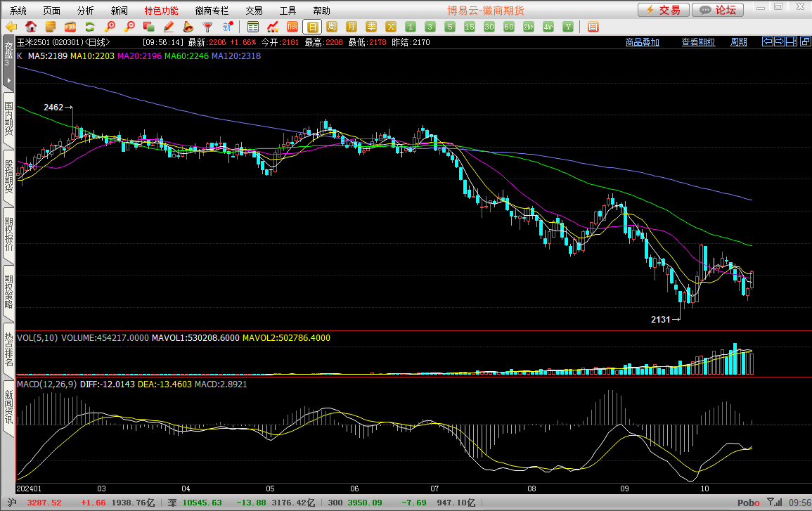Image resolution: width=812 pixels, height=511 pixels.
Task: Click the 查看期权 link
Action: (697, 42)
